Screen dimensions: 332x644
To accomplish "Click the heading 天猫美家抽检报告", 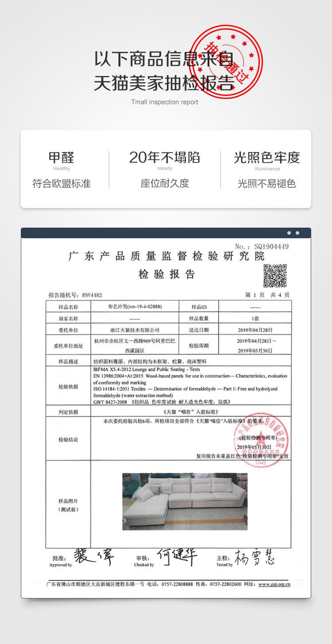I will point(164,83).
